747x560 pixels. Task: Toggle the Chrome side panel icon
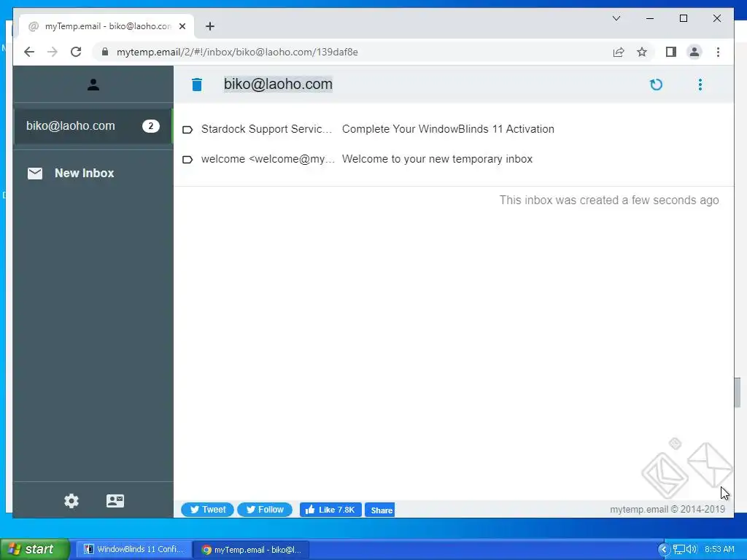pyautogui.click(x=671, y=52)
